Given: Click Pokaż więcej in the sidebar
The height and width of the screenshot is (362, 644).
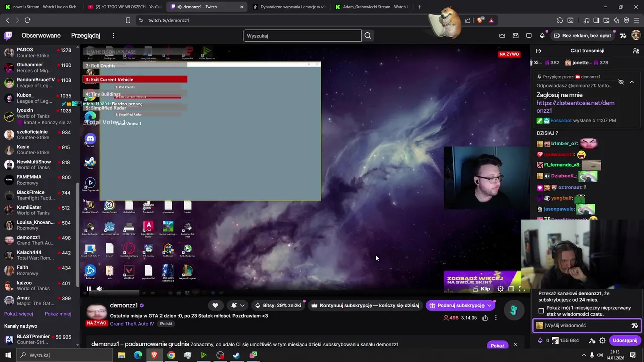Looking at the screenshot, I should click(x=19, y=314).
